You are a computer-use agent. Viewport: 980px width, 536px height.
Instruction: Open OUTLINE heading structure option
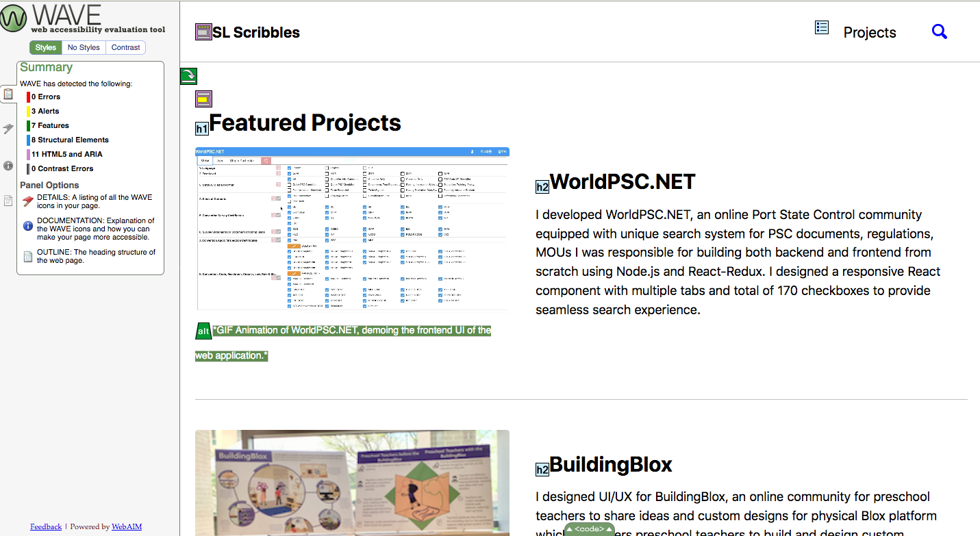tap(97, 256)
